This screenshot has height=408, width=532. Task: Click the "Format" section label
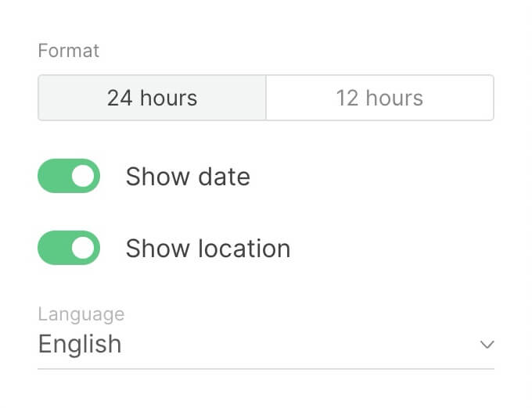[69, 52]
